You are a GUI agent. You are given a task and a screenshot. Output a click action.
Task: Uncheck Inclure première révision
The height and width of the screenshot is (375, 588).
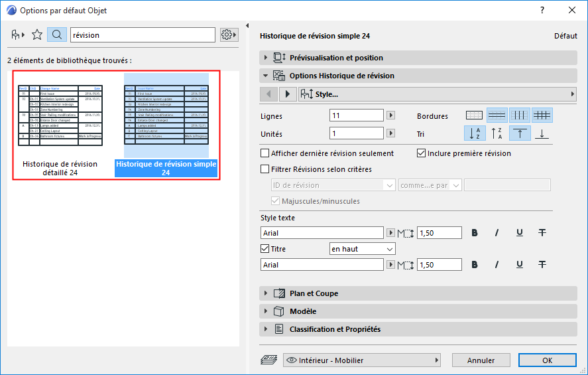[x=421, y=153]
